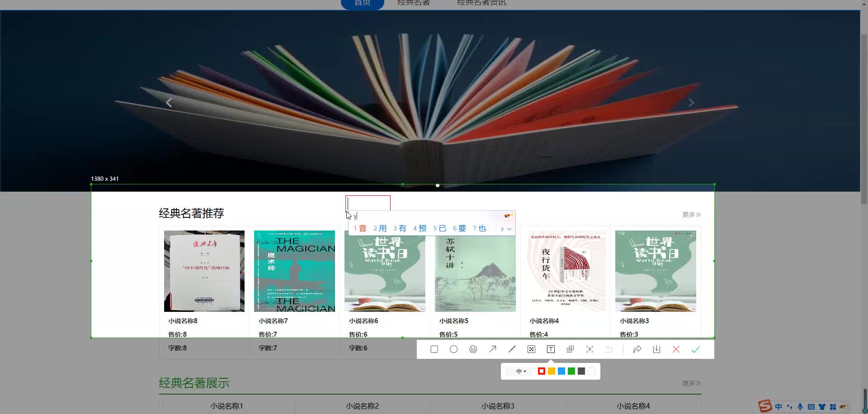The image size is (868, 414).
Task: Choose IME candidate 3 有
Action: tap(400, 229)
